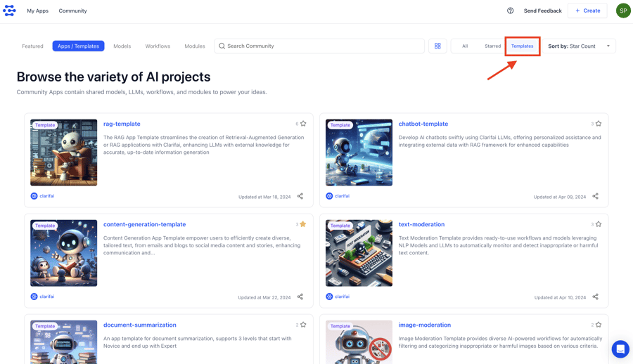Open the SP user avatar menu
633x364 pixels.
(x=622, y=11)
